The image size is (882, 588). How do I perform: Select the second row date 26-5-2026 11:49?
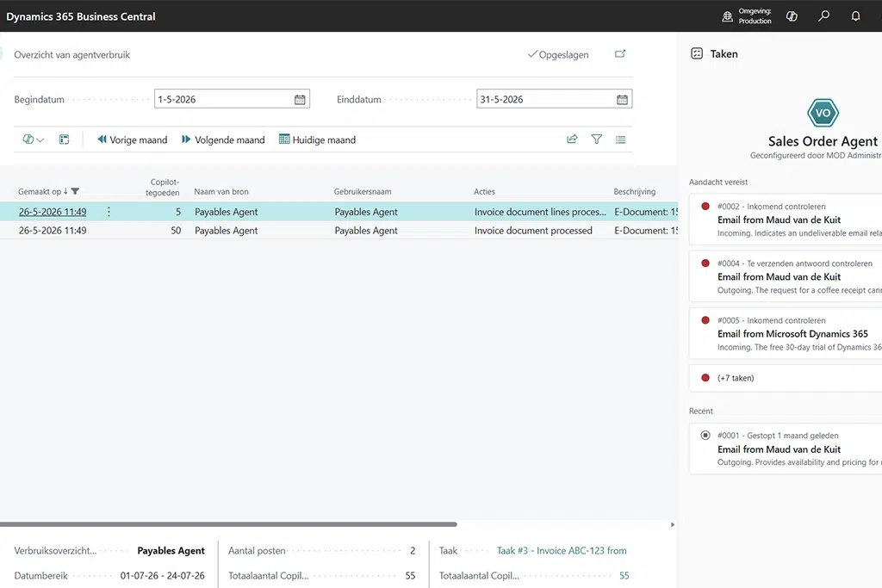click(x=53, y=231)
